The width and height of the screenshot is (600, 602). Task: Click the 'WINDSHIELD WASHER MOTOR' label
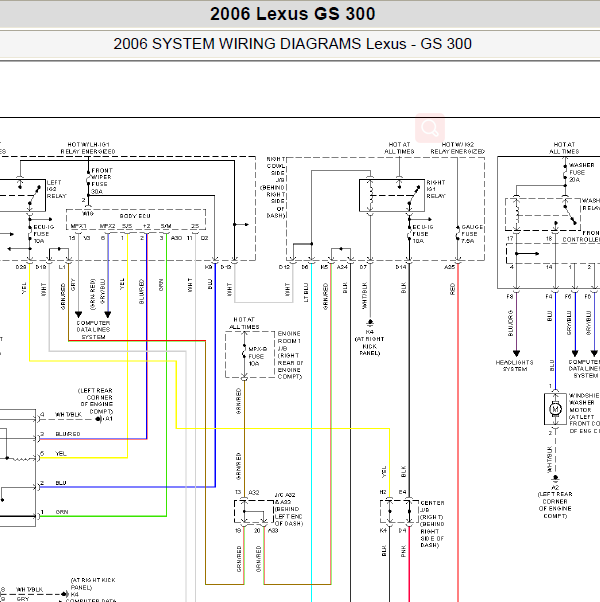584,402
